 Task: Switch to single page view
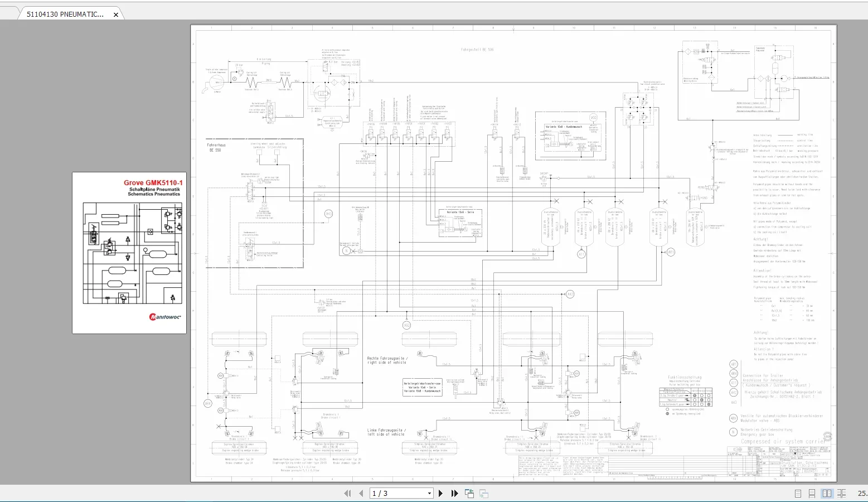(x=798, y=493)
